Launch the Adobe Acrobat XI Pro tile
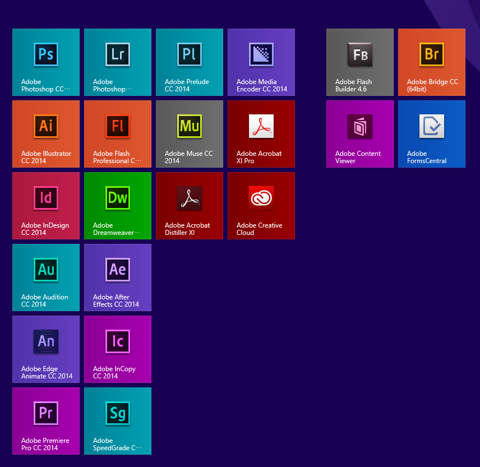Screen dimensions: 480x467 261,134
